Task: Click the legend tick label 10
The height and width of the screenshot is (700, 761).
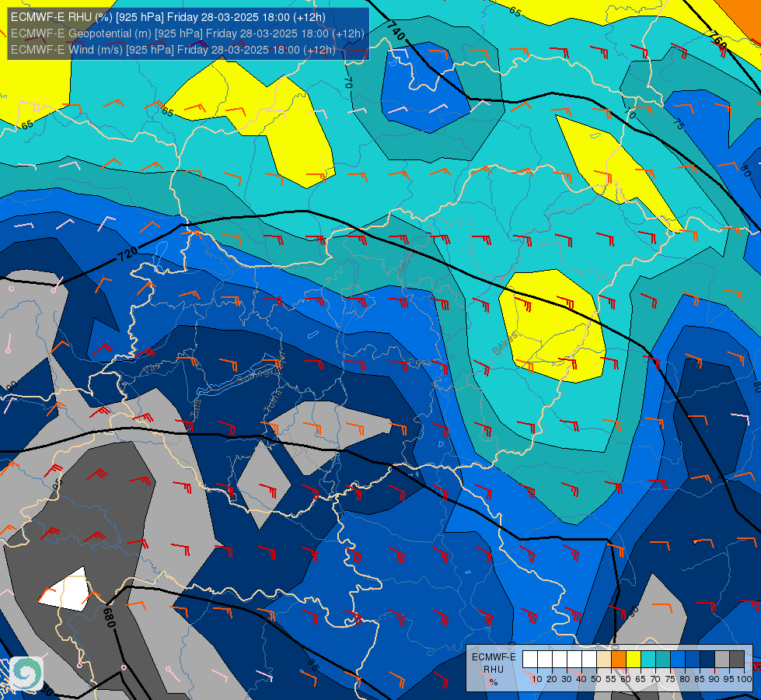Action: 537,679
